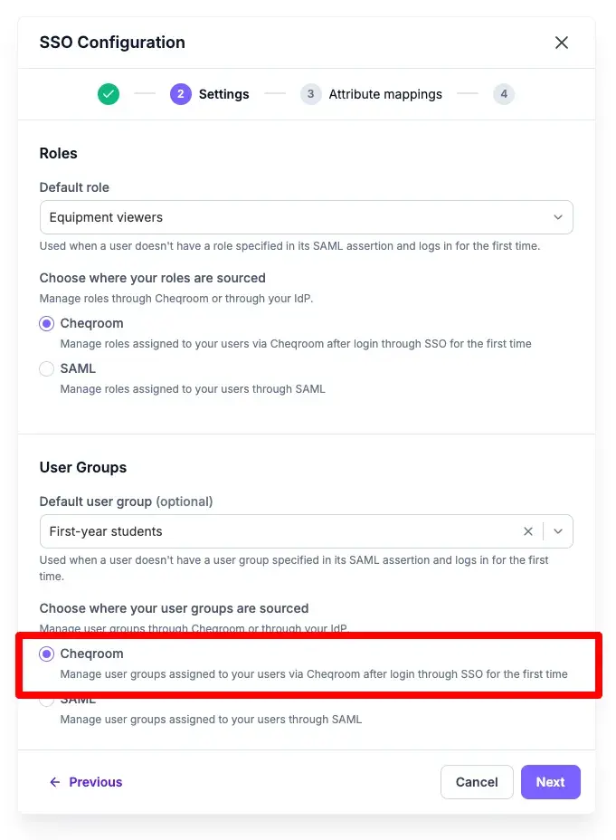Jump to step 4 circle
The width and height of the screenshot is (616, 840).
tap(504, 94)
